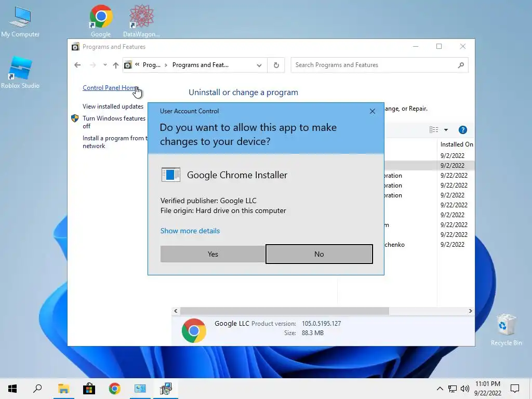Open the view options dropdown arrow
The image size is (532, 399).
pos(446,130)
